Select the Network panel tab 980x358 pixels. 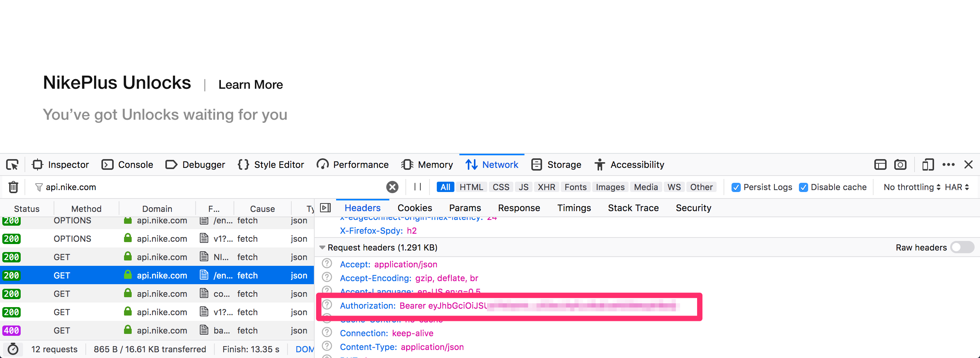click(x=492, y=165)
